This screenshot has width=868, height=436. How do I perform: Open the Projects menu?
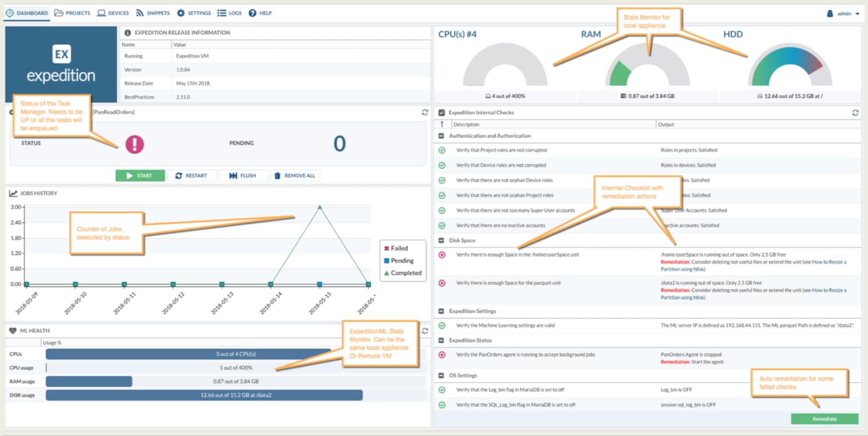[x=73, y=13]
